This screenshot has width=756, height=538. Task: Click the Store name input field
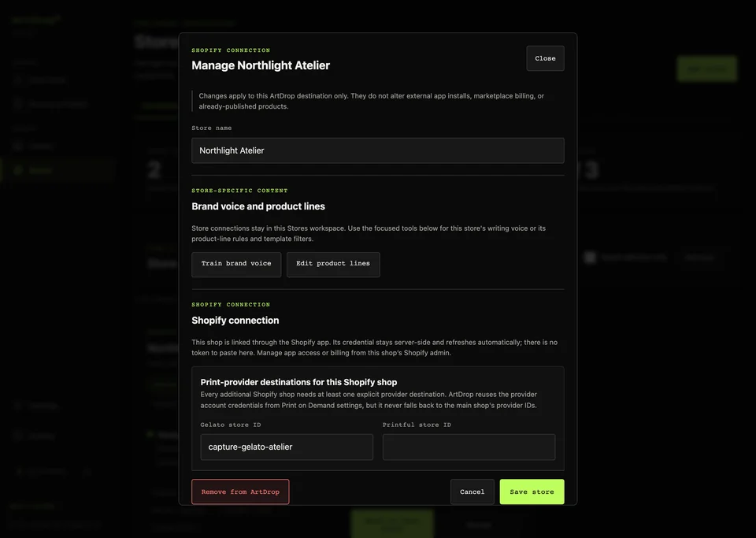[x=377, y=150]
